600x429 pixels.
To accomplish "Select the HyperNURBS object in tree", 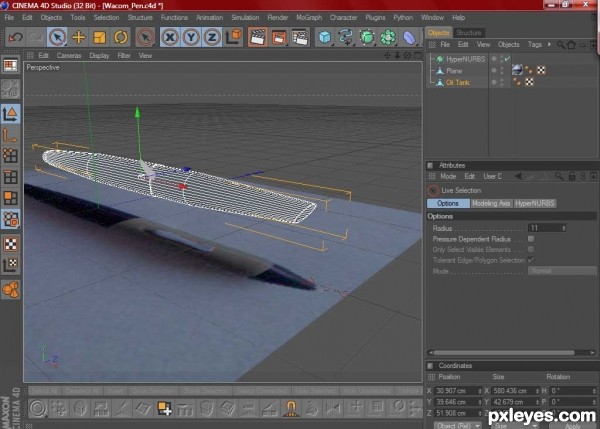I will 465,59.
